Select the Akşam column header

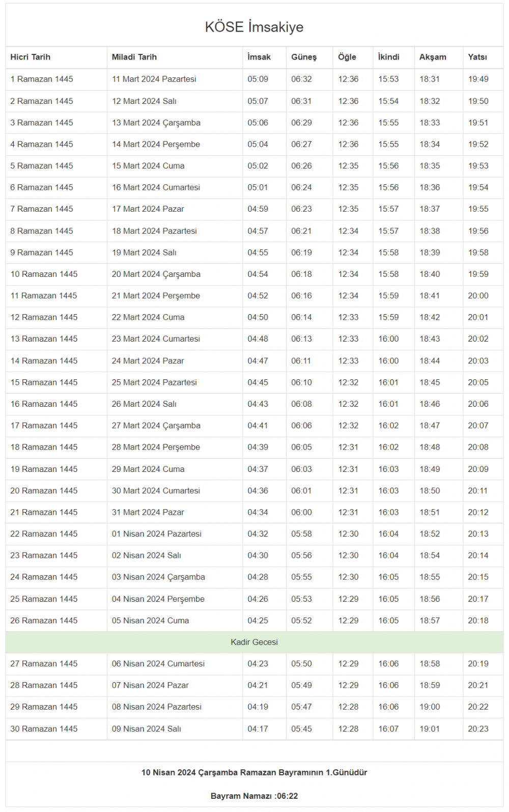click(x=433, y=57)
